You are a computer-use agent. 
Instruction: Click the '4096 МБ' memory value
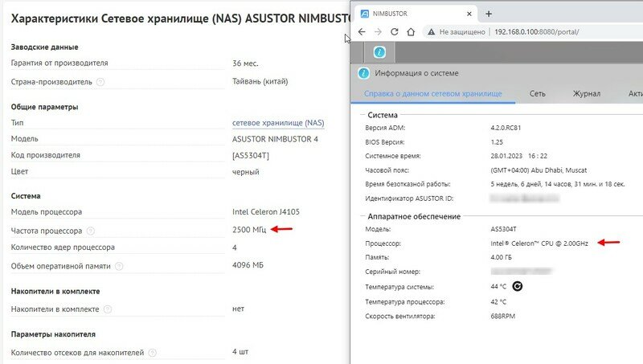click(x=248, y=265)
